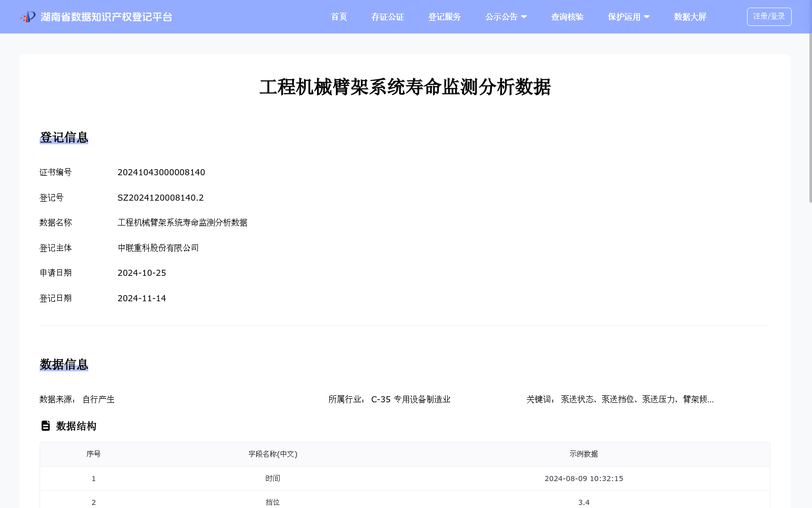
Task: Click the document icon beside 数据结构
Action: tap(46, 426)
